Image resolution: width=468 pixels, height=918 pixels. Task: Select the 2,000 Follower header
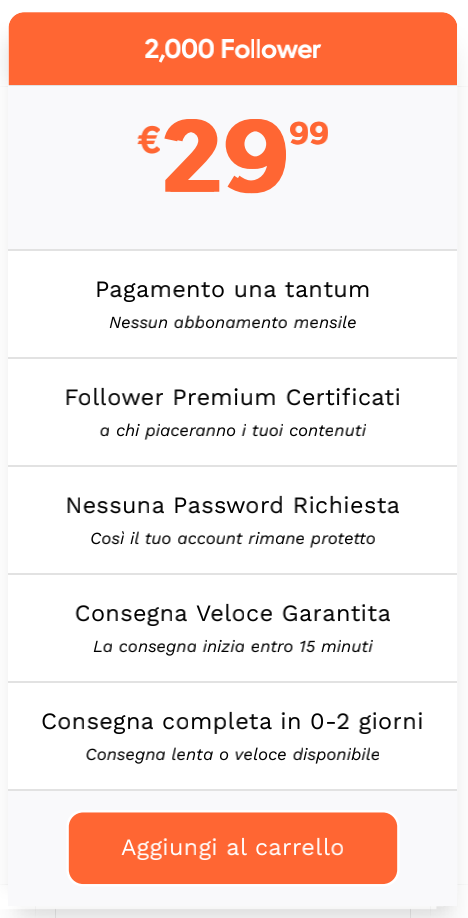pyautogui.click(x=233, y=50)
